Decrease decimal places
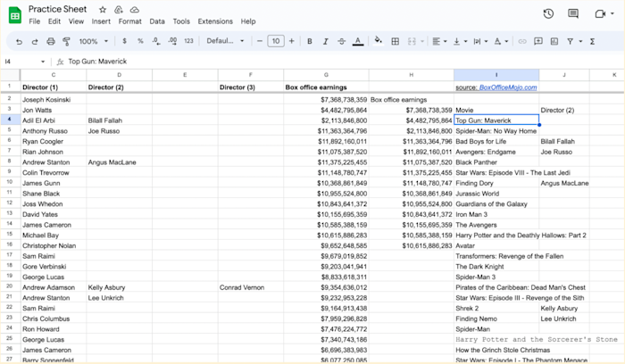Image resolution: width=625 pixels, height=364 pixels. pyautogui.click(x=156, y=41)
